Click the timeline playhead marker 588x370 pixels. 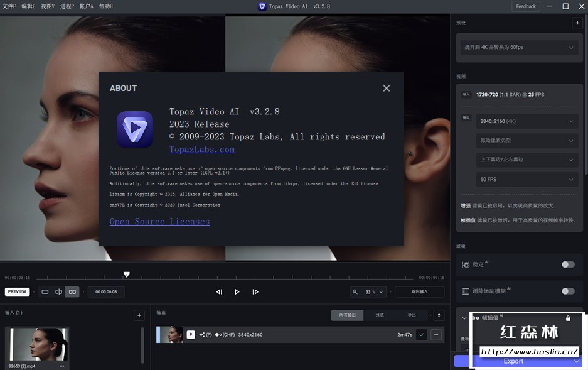click(x=127, y=275)
